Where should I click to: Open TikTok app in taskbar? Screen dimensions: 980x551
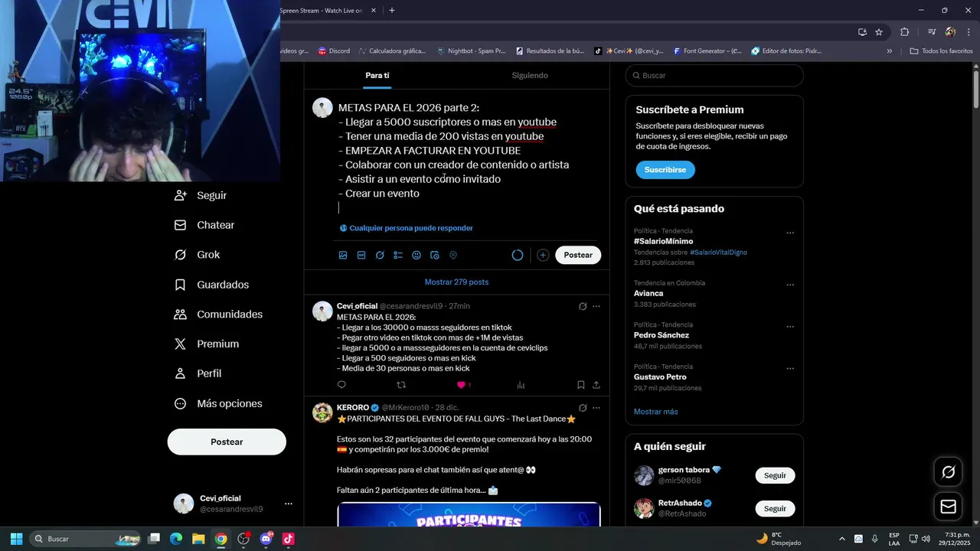coord(288,539)
